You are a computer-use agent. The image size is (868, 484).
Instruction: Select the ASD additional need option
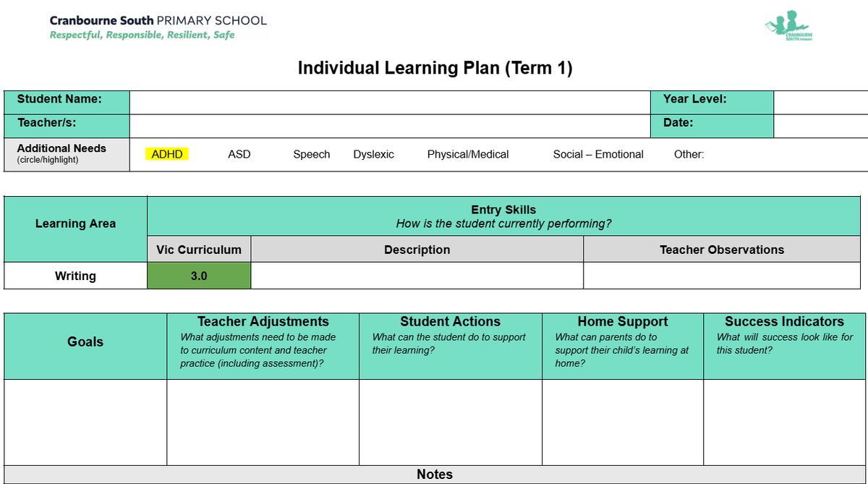tap(239, 154)
